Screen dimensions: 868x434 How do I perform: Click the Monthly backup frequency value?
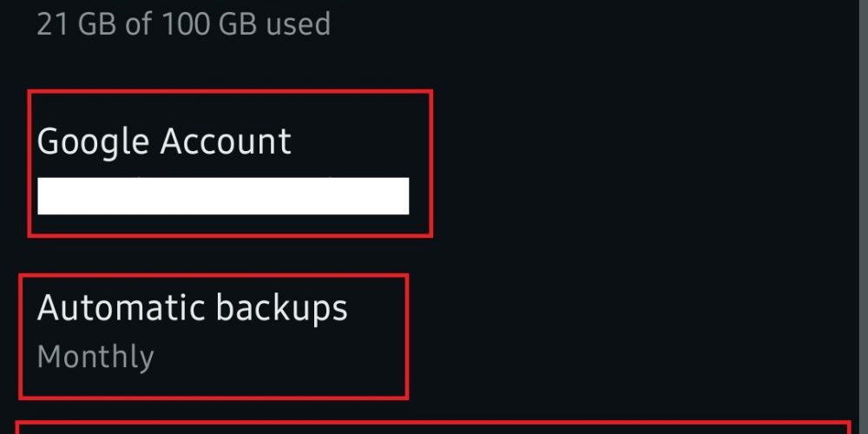95,357
